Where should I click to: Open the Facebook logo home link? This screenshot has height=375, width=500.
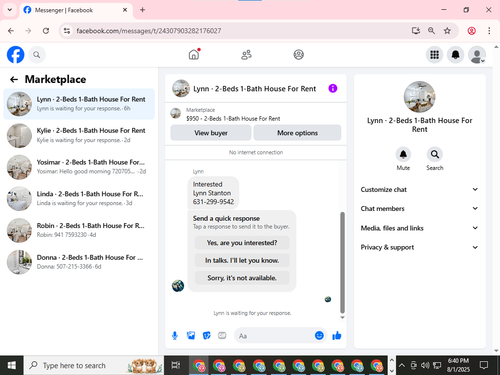point(16,55)
